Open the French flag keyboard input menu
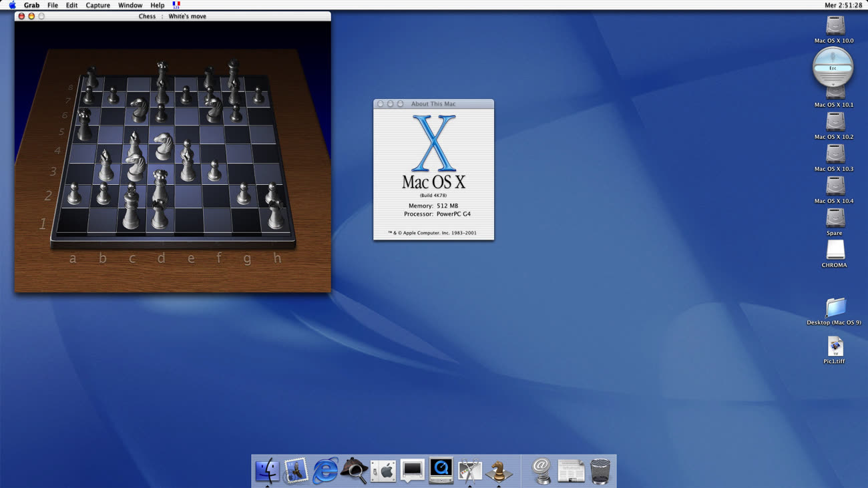Image resolution: width=868 pixels, height=488 pixels. (176, 5)
